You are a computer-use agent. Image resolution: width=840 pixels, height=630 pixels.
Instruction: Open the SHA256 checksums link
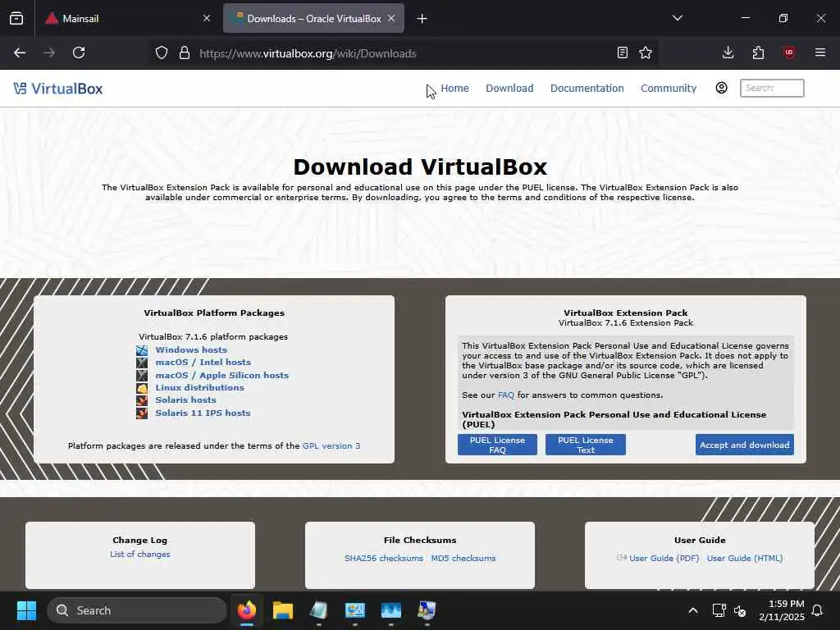pyautogui.click(x=384, y=558)
